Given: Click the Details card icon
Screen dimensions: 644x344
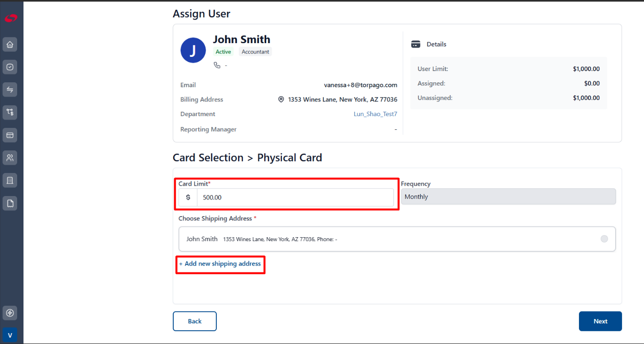Looking at the screenshot, I should coord(416,44).
